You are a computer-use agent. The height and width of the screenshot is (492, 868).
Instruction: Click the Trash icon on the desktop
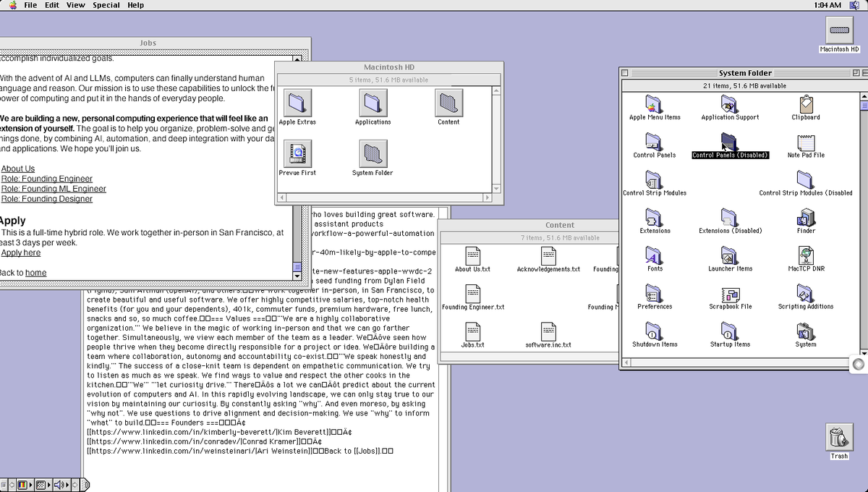pos(839,438)
